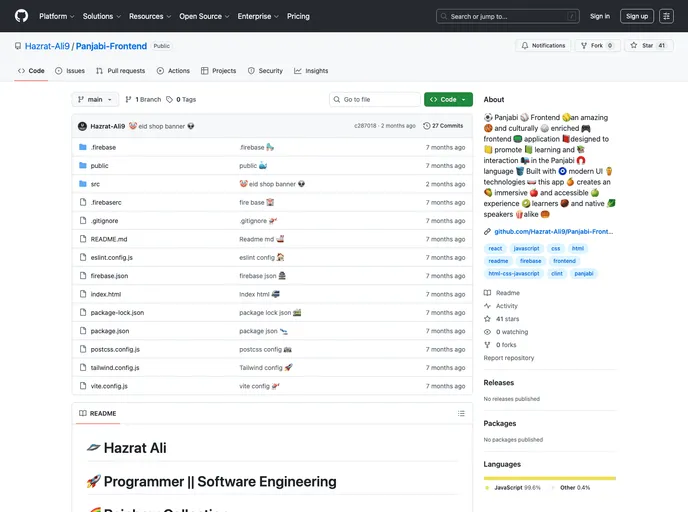Image resolution: width=688 pixels, height=512 pixels.
Task: Open Panjabi-Frontend repository link
Action: pos(111,46)
